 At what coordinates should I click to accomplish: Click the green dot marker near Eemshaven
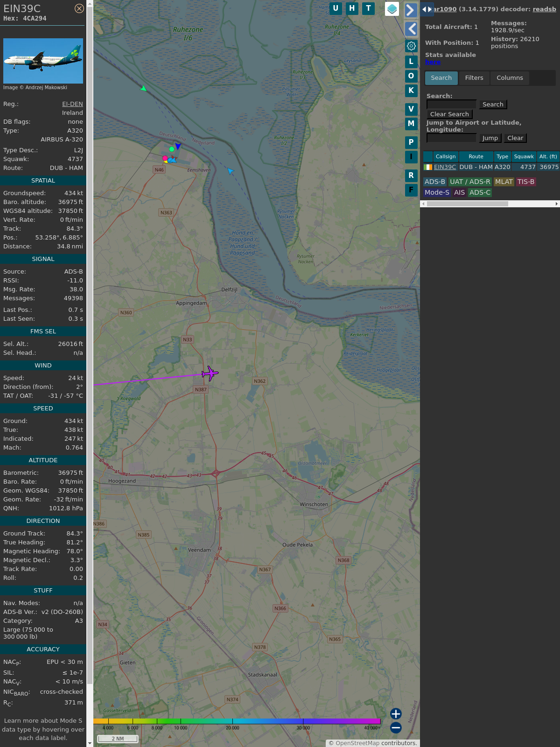coord(172,149)
